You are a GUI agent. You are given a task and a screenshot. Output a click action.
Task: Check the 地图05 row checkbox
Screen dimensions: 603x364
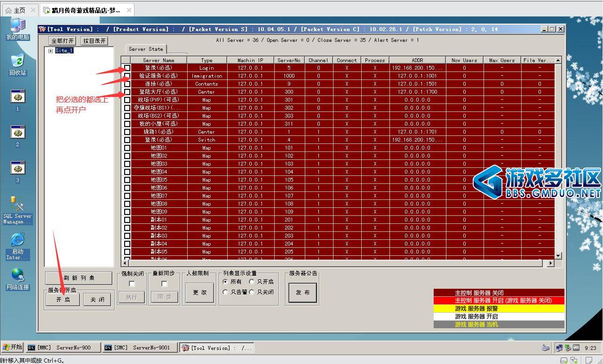coord(127,180)
